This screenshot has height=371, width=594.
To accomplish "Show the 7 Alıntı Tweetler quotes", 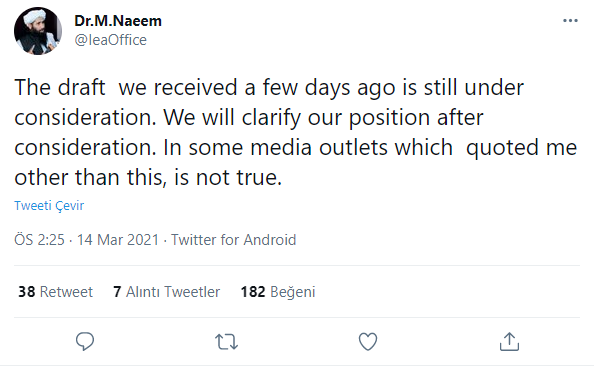I will pos(167,292).
